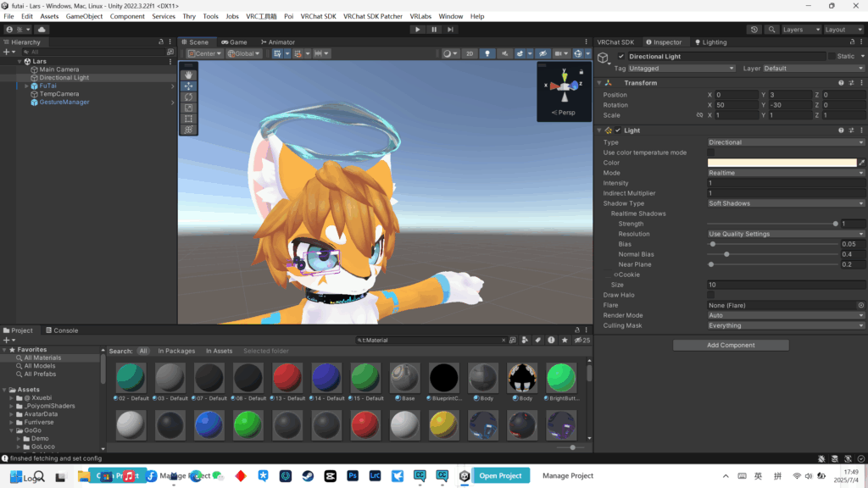868x488 pixels.
Task: Open the Unity cloud services icon
Action: [42, 30]
